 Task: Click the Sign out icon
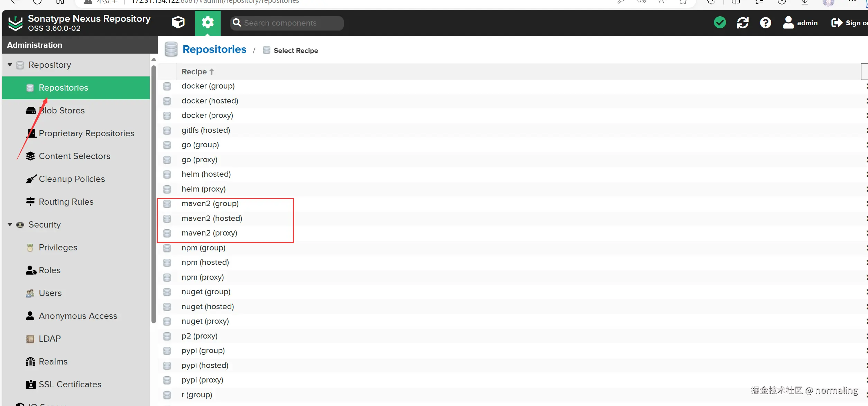coord(837,23)
